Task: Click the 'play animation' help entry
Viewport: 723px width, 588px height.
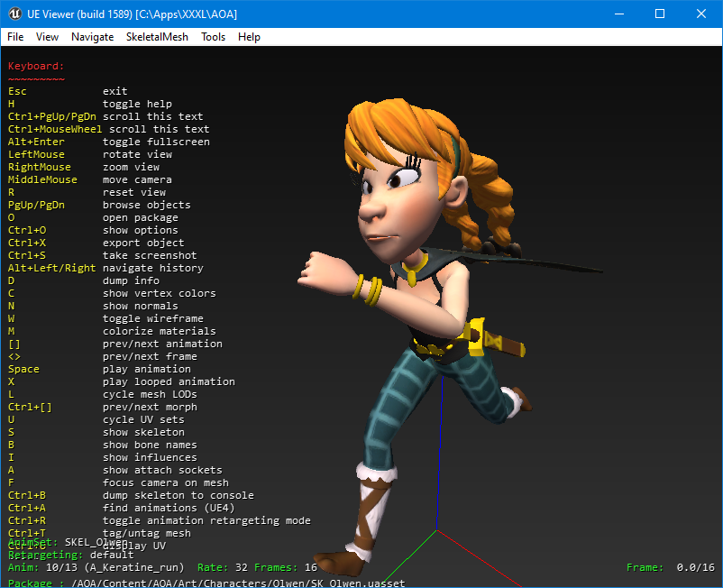Action: click(x=147, y=369)
